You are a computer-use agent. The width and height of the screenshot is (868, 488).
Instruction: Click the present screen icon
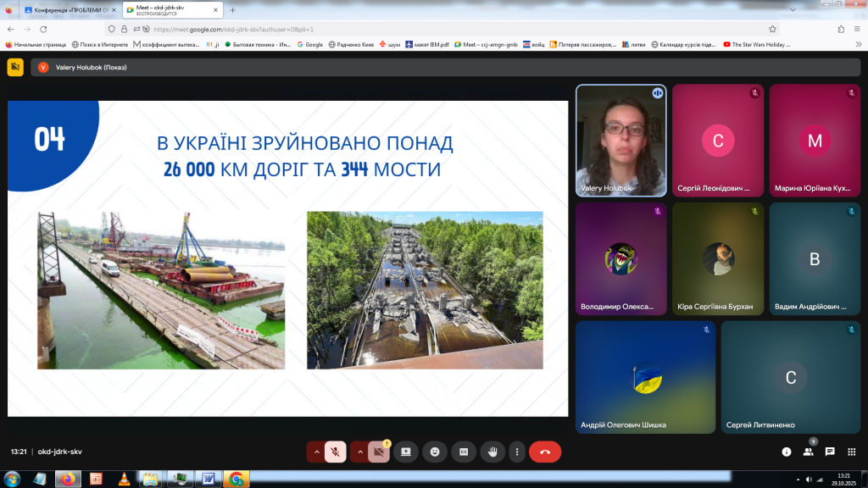(x=406, y=452)
